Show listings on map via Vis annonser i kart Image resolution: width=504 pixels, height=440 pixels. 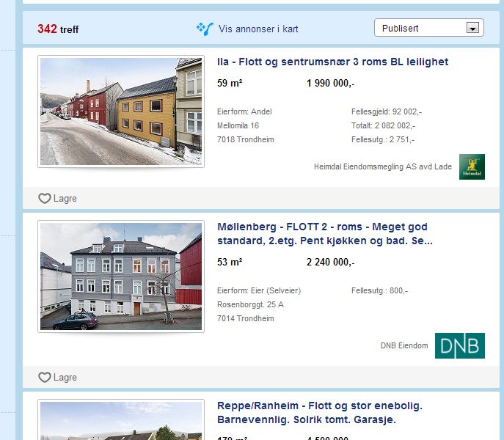click(258, 29)
